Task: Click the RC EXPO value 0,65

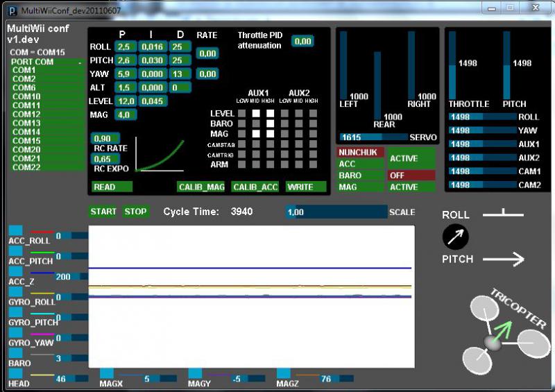Action: [105, 159]
